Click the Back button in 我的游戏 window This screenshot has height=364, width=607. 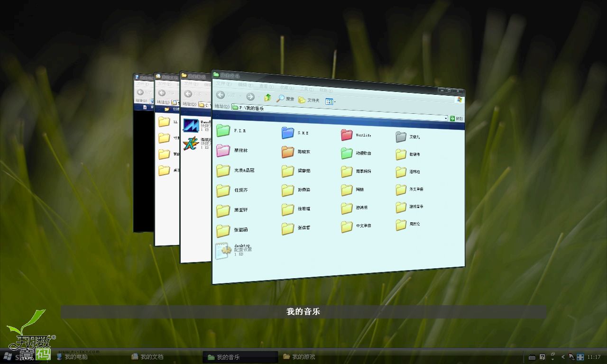tap(188, 94)
